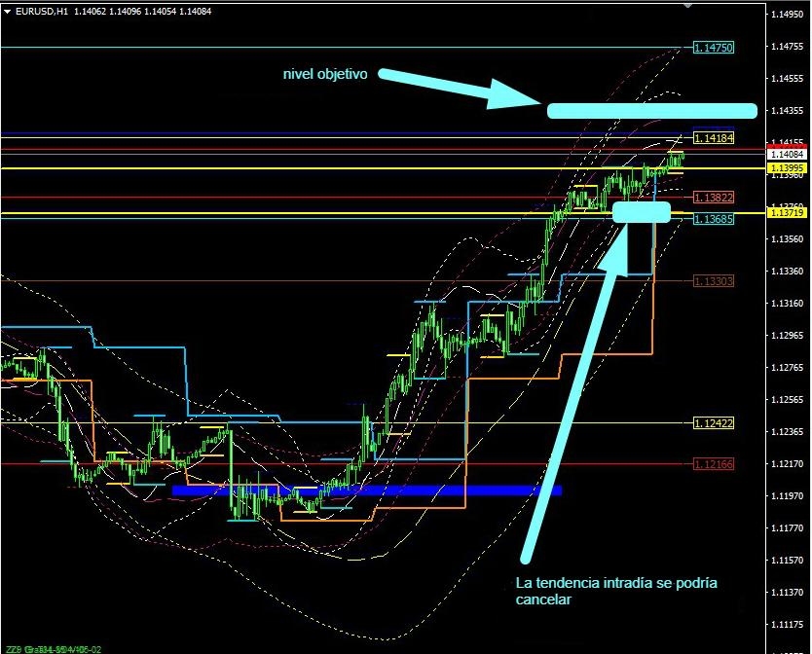Click the current price tag 1.14084

(x=787, y=155)
